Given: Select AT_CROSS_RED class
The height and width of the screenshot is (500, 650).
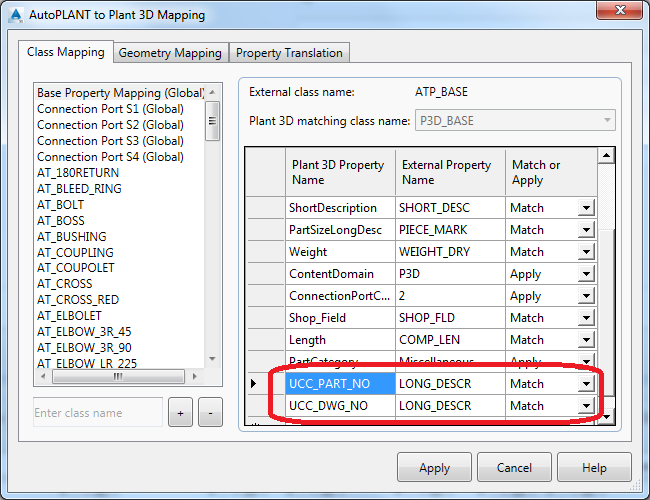Looking at the screenshot, I should (78, 300).
